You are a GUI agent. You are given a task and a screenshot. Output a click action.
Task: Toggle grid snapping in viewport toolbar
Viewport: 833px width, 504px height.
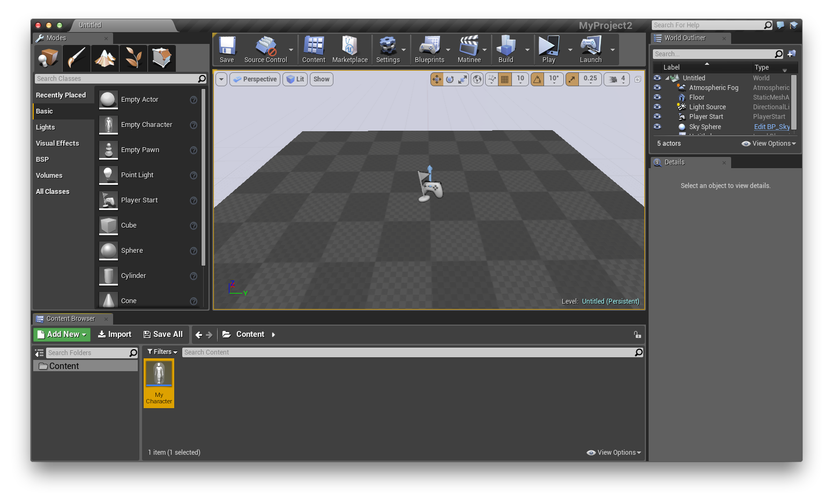point(504,79)
